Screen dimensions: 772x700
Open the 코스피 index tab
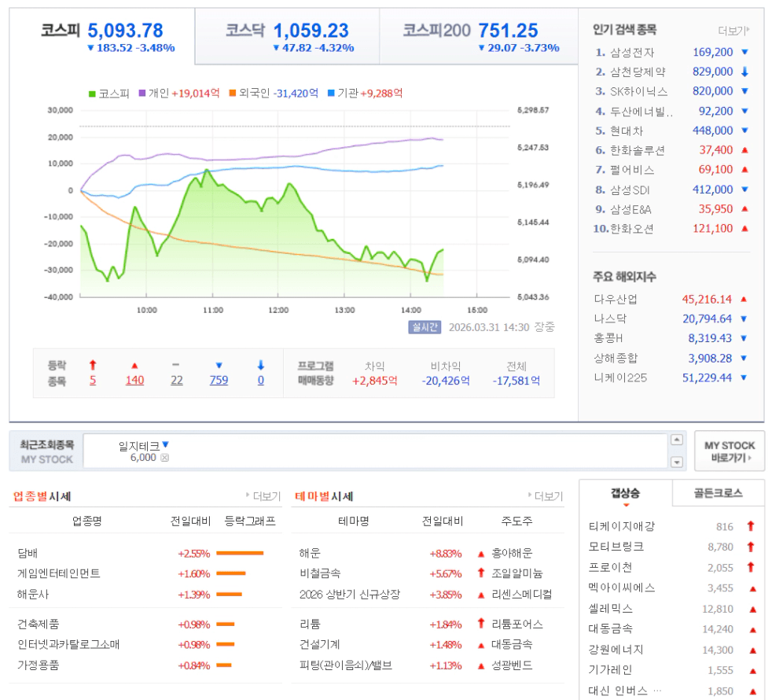click(x=102, y=36)
